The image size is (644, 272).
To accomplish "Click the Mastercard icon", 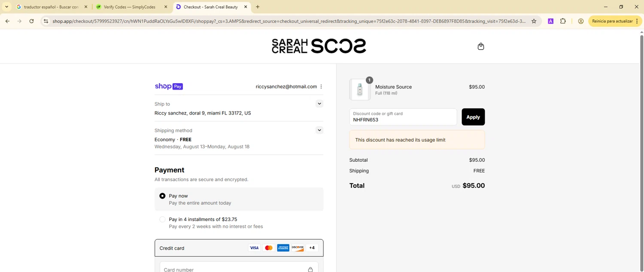I will [269, 248].
